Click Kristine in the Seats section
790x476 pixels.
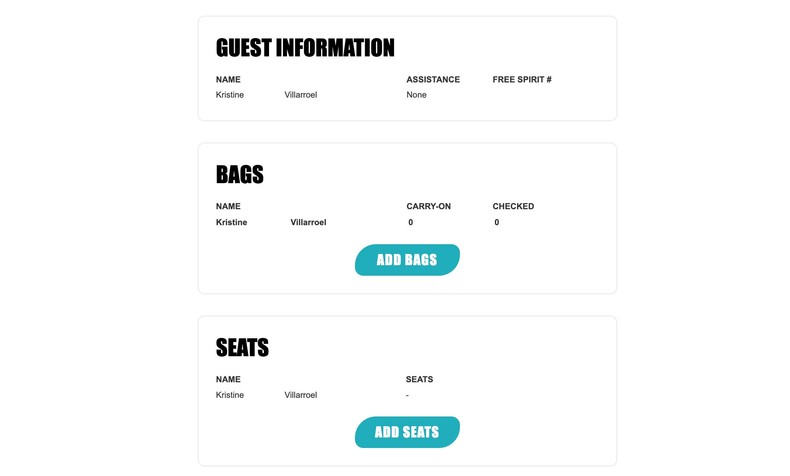(x=230, y=395)
